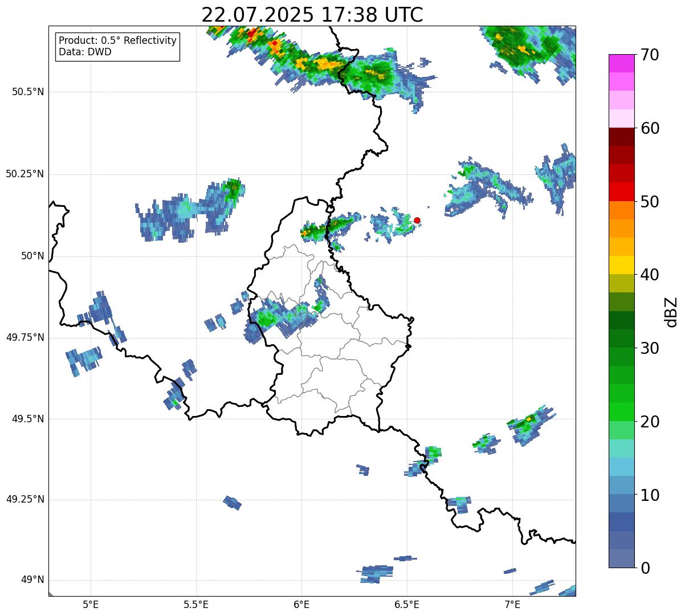
Task: Pick the magenta top colorbar swatch
Action: click(621, 63)
